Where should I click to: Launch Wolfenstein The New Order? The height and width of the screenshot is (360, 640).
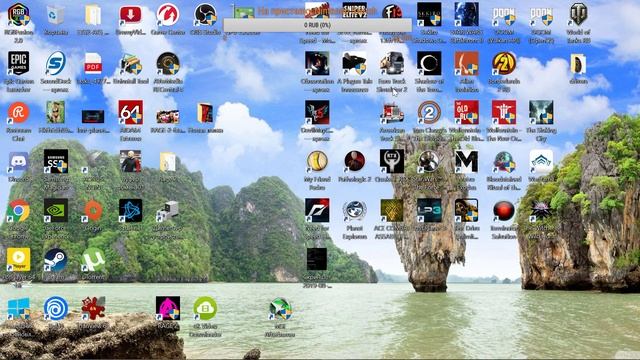(x=504, y=112)
